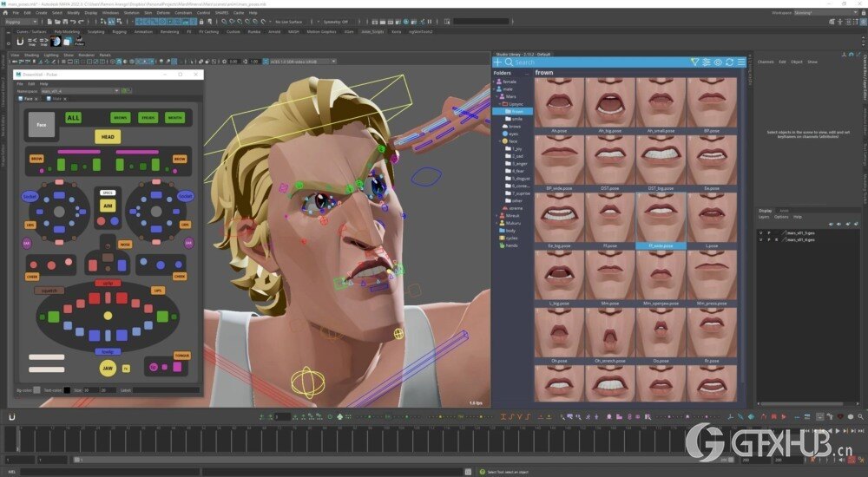This screenshot has height=477, width=868.
Task: Click the EYELIDS button in Picker
Action: (x=148, y=118)
